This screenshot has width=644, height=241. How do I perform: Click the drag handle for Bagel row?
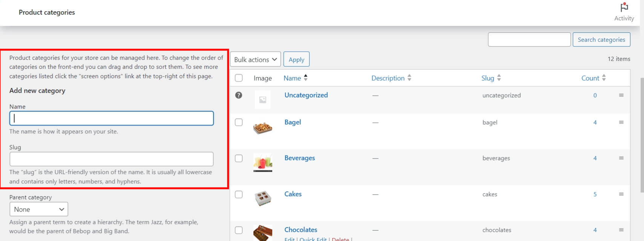(621, 122)
